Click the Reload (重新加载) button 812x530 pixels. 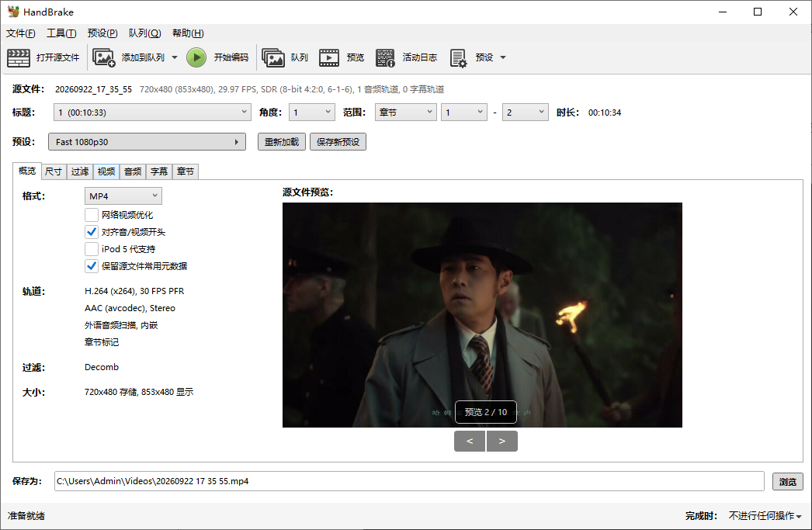click(282, 142)
